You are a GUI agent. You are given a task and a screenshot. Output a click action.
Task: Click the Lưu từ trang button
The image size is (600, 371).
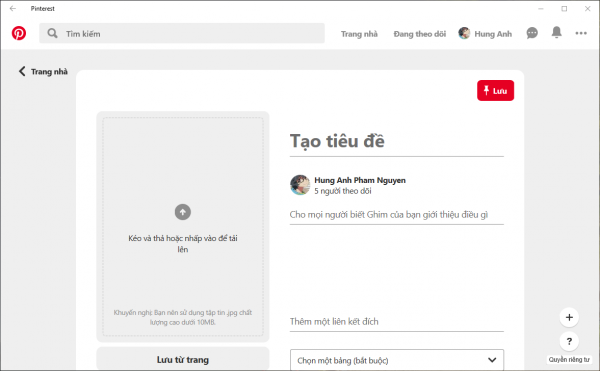coord(183,360)
